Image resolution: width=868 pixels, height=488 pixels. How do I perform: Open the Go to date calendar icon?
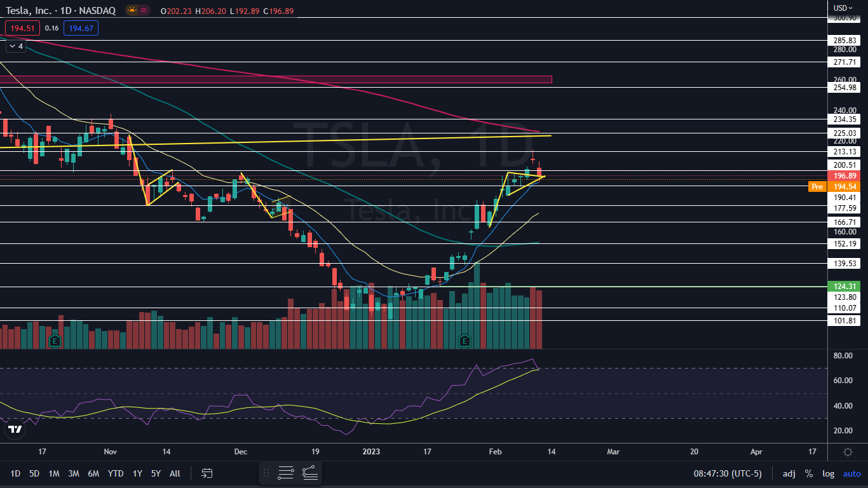point(207,473)
